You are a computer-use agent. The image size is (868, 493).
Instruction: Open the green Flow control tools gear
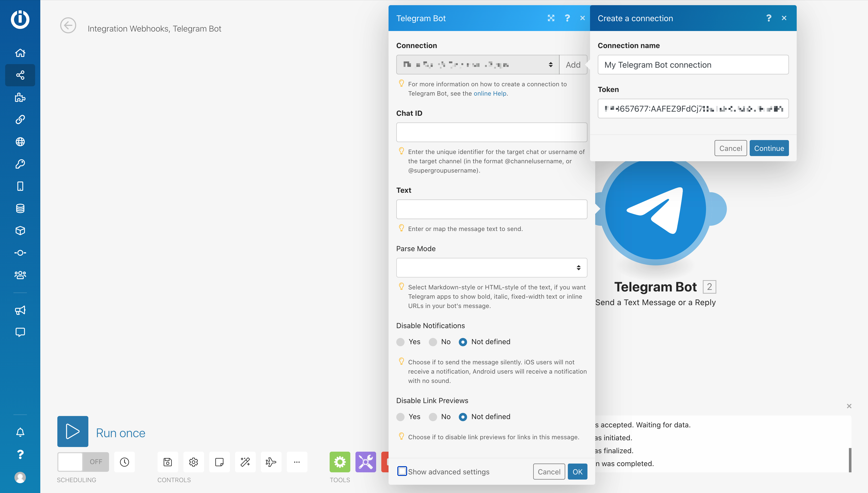[340, 462]
